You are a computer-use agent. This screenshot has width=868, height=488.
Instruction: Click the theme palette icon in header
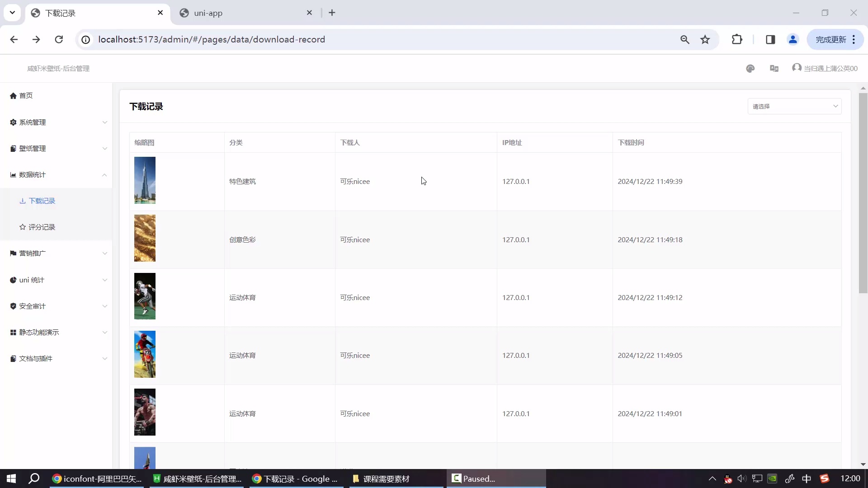(750, 69)
